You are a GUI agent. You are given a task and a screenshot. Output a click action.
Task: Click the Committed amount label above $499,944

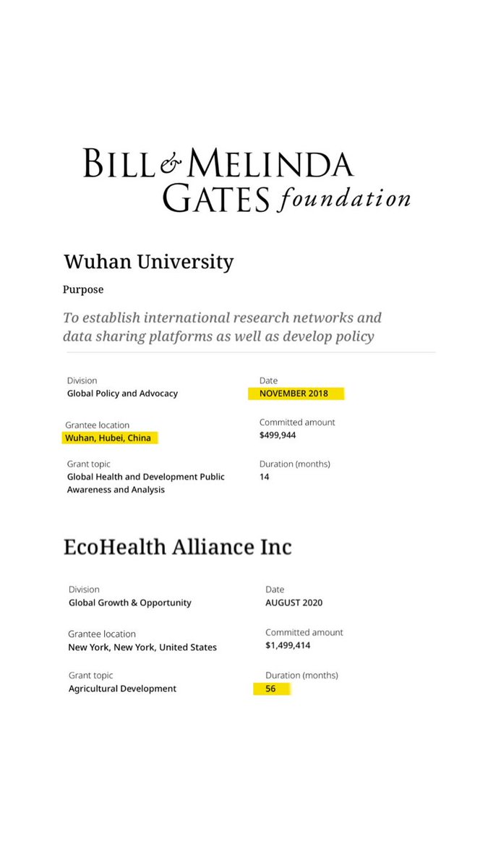tap(297, 422)
